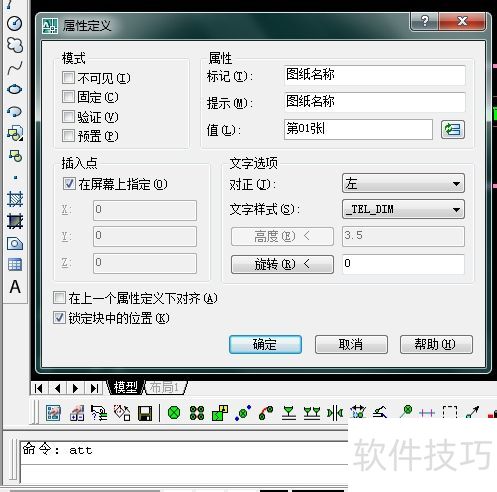Check 在上一个属性定义下对齐 option
The image size is (497, 492).
[x=59, y=297]
